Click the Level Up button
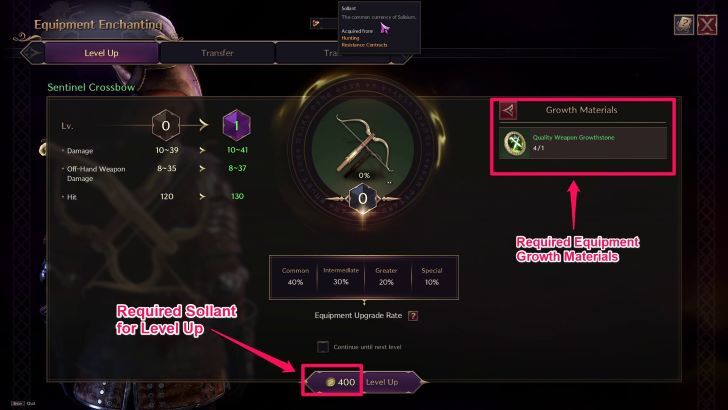 click(382, 382)
